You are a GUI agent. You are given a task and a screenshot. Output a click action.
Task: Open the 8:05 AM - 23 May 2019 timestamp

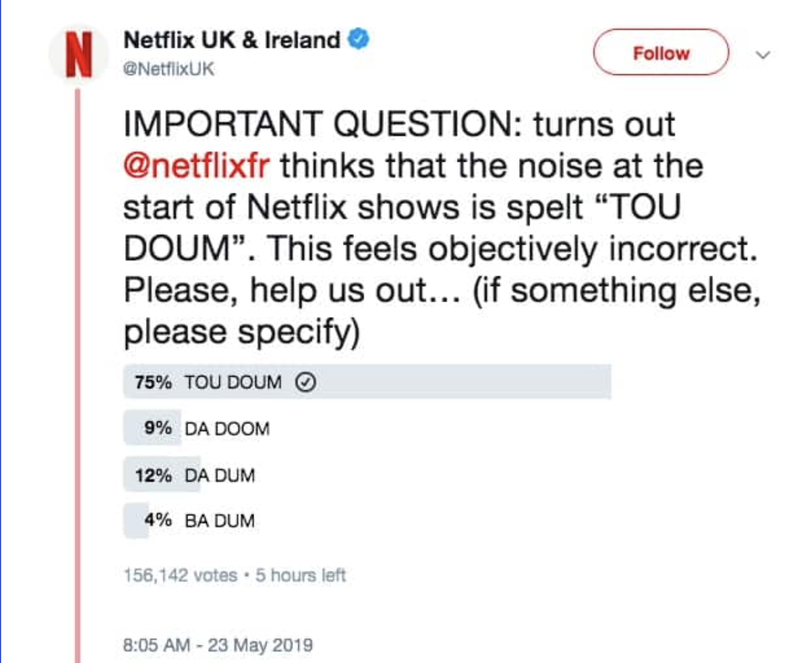(x=218, y=645)
